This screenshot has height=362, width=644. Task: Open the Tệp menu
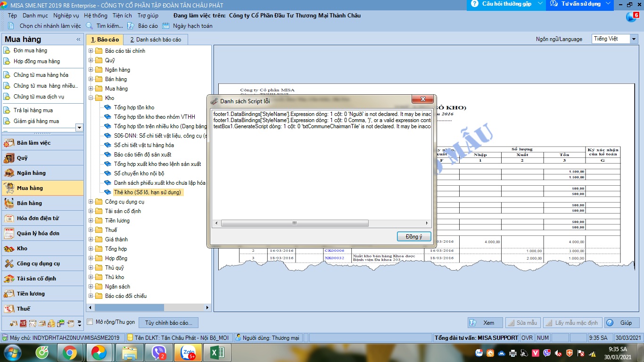tap(12, 16)
